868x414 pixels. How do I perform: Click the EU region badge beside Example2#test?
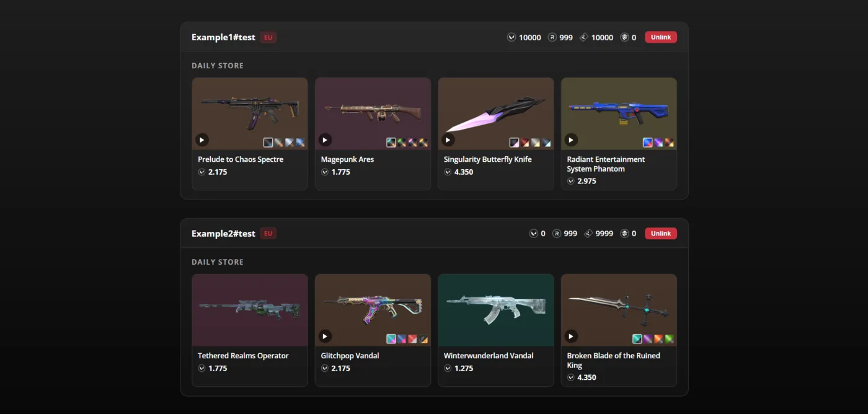[x=268, y=234]
